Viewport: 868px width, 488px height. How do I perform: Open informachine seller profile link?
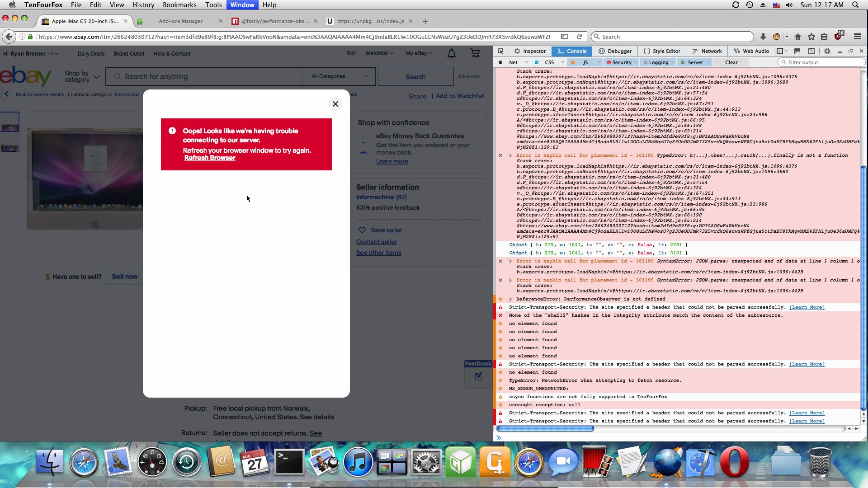pos(375,197)
